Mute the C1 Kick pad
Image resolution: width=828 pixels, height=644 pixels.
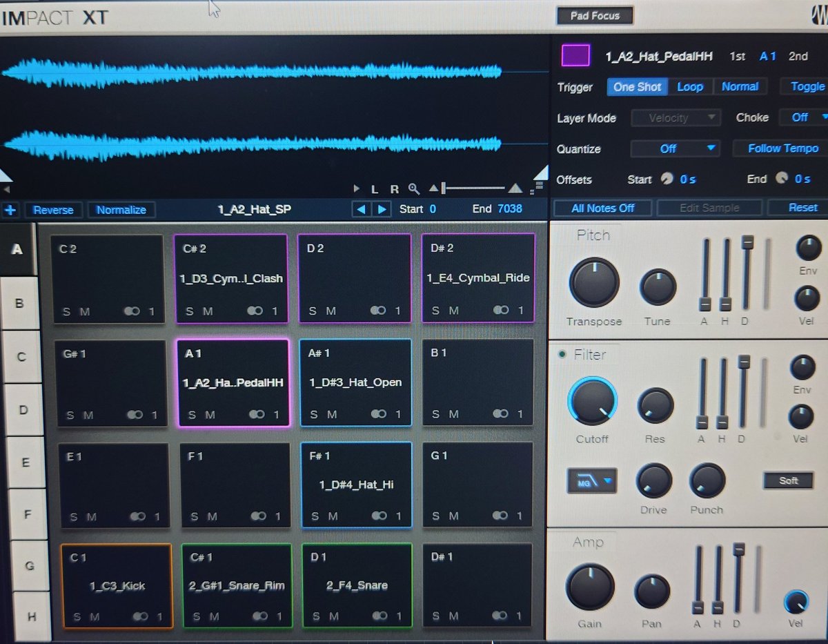point(95,616)
